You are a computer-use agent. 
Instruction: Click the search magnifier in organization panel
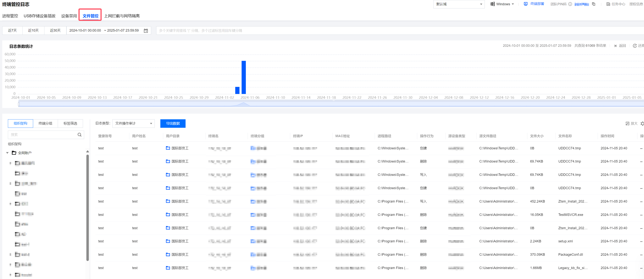coord(79,135)
